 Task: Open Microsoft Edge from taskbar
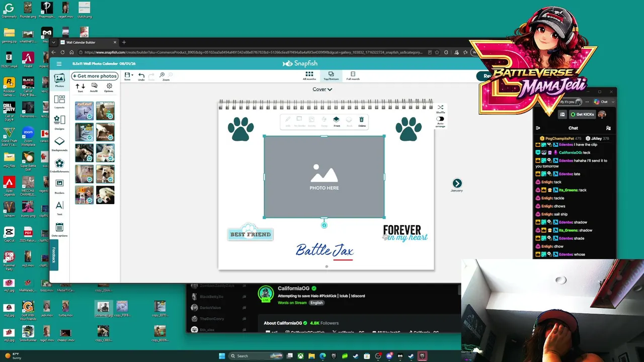click(323, 356)
